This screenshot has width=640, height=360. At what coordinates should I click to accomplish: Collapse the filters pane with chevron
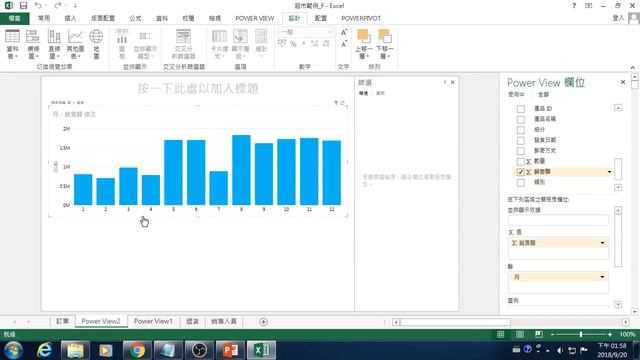coord(445,82)
